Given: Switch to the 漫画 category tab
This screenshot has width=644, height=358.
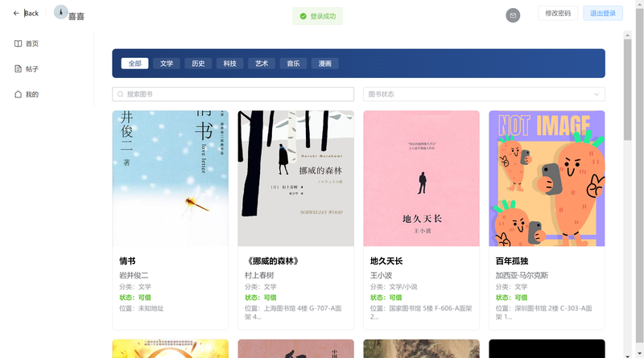Looking at the screenshot, I should 325,64.
